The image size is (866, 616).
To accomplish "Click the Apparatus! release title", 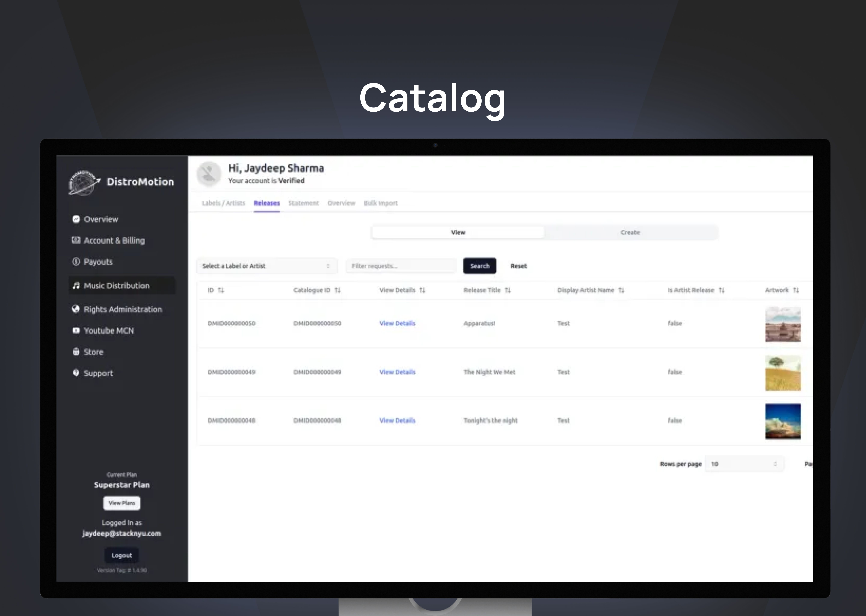I will (479, 323).
